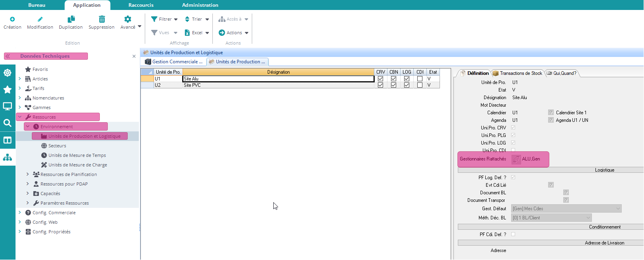Click the Création plus icon

(x=12, y=19)
